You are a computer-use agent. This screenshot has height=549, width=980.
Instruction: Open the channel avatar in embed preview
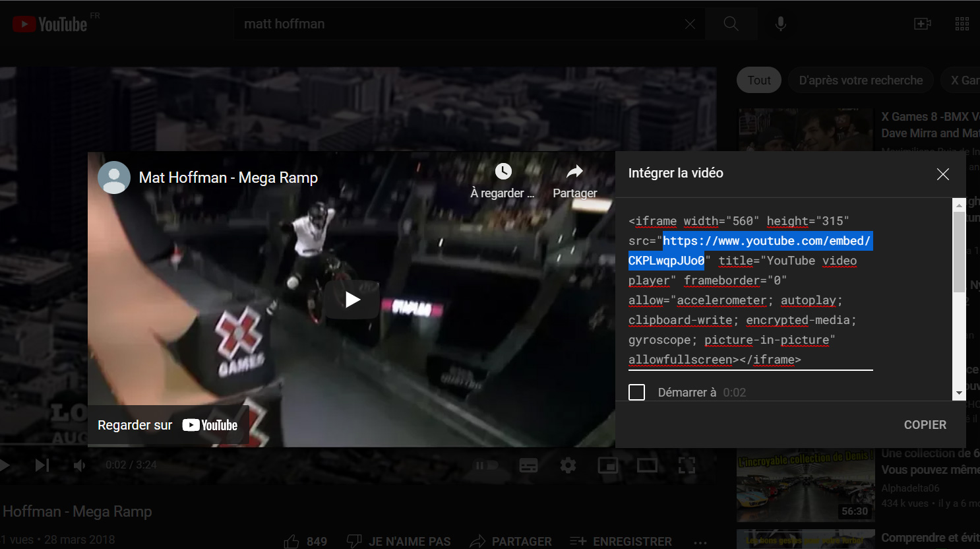[114, 178]
